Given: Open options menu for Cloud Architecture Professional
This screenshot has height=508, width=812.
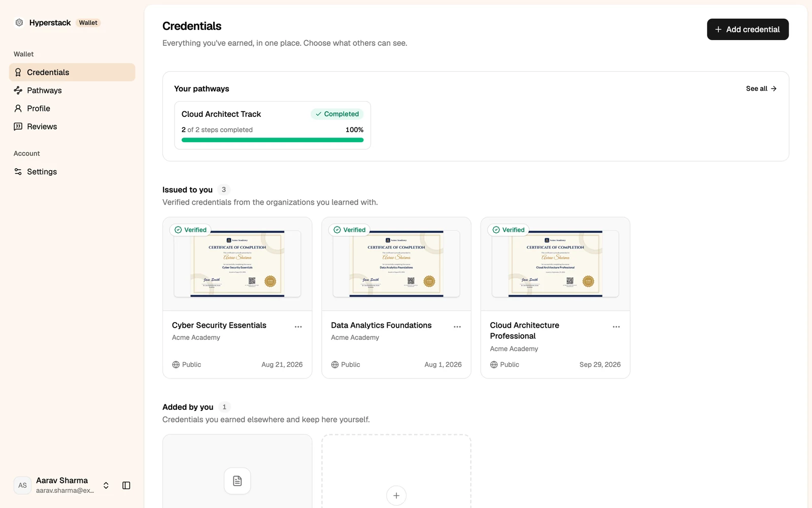Looking at the screenshot, I should click(616, 327).
